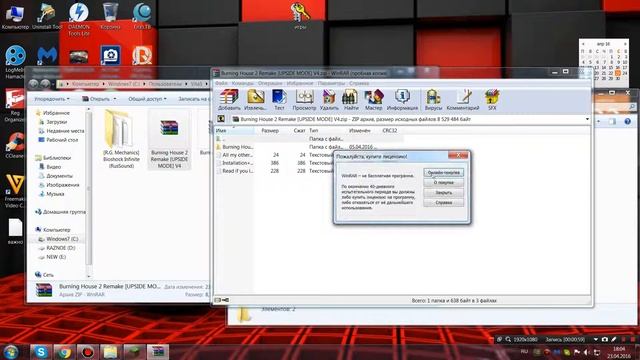Select Burning House 2 Remake archive in Explorer
Viewport: 640px width, 360px height.
[x=169, y=139]
